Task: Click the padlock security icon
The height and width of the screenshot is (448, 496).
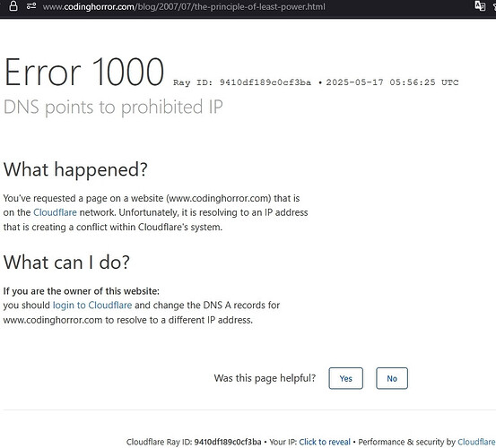Action: coord(13,6)
